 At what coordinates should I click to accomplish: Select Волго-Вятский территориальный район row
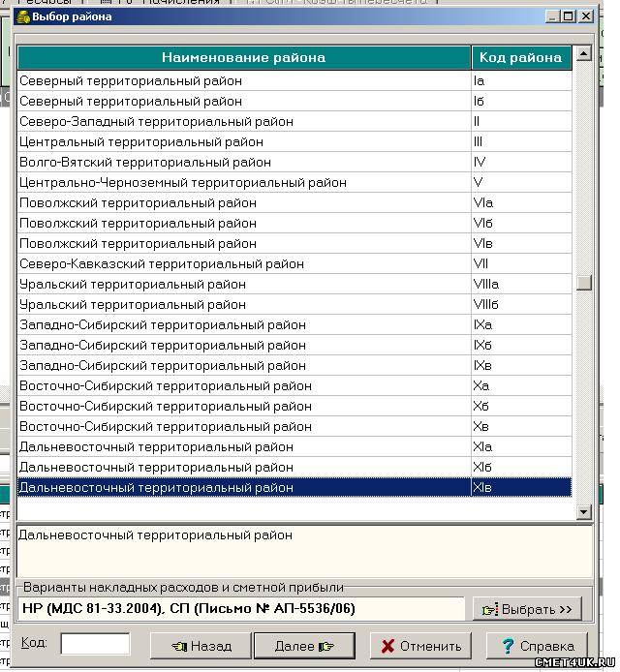(x=294, y=162)
